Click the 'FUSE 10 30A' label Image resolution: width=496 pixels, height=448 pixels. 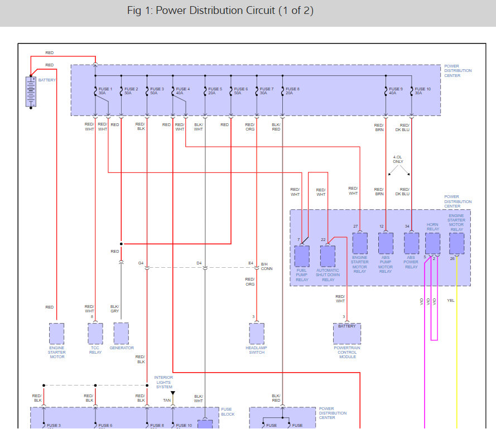click(x=422, y=91)
